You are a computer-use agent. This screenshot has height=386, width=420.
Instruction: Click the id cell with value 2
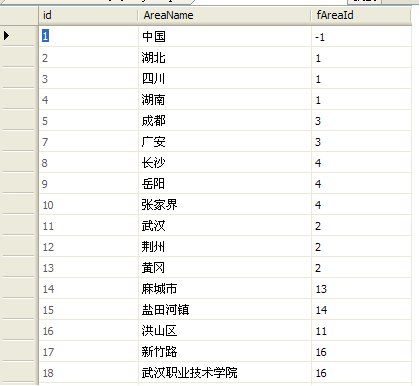tap(88, 58)
